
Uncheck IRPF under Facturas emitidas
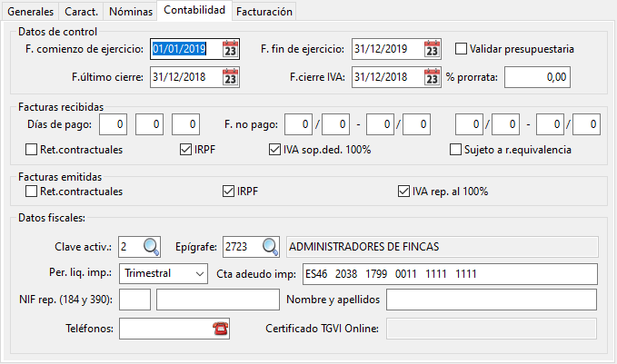pyautogui.click(x=228, y=192)
